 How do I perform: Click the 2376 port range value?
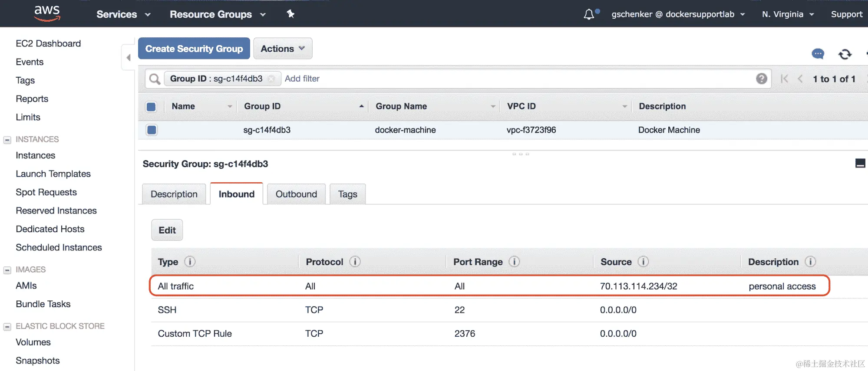pyautogui.click(x=465, y=334)
